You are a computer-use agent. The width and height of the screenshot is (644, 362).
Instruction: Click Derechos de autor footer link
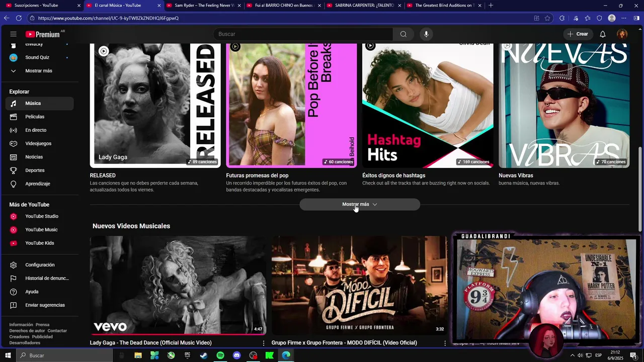pos(27,331)
